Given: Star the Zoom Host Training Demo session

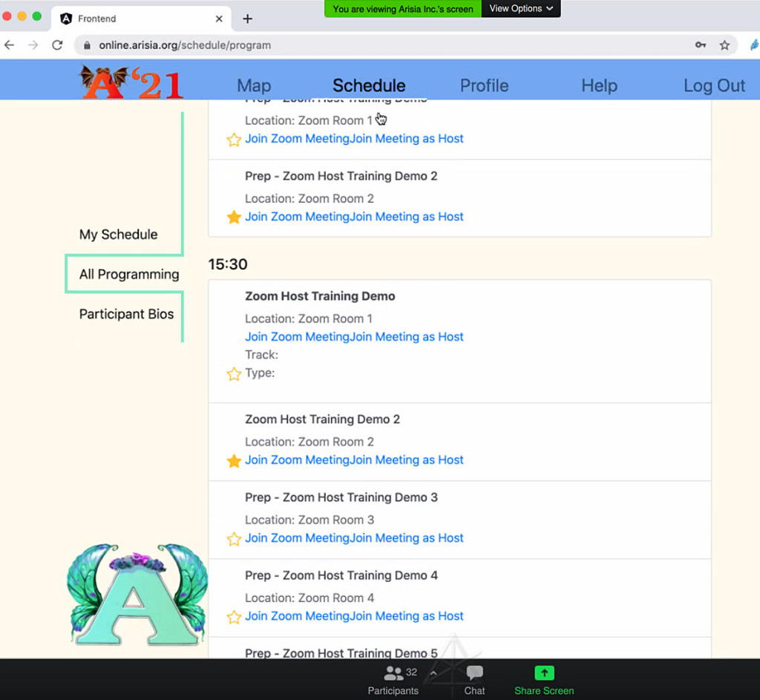Looking at the screenshot, I should tap(234, 373).
